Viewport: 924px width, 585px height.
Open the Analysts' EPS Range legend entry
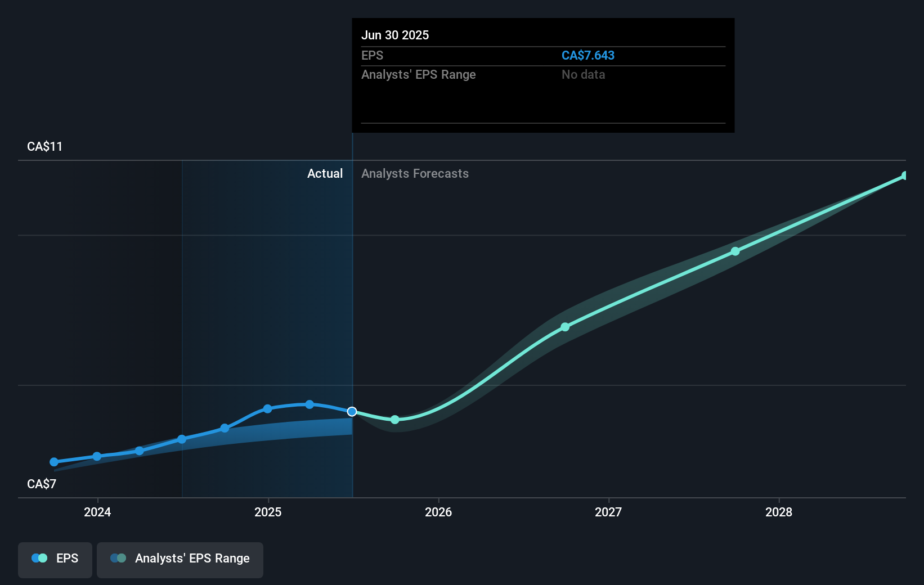pyautogui.click(x=192, y=559)
